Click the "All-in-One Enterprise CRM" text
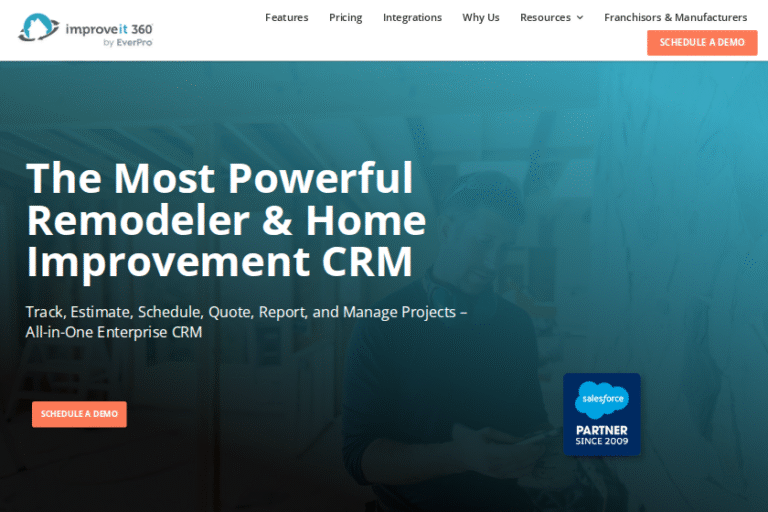This screenshot has width=768, height=512. pos(114,332)
